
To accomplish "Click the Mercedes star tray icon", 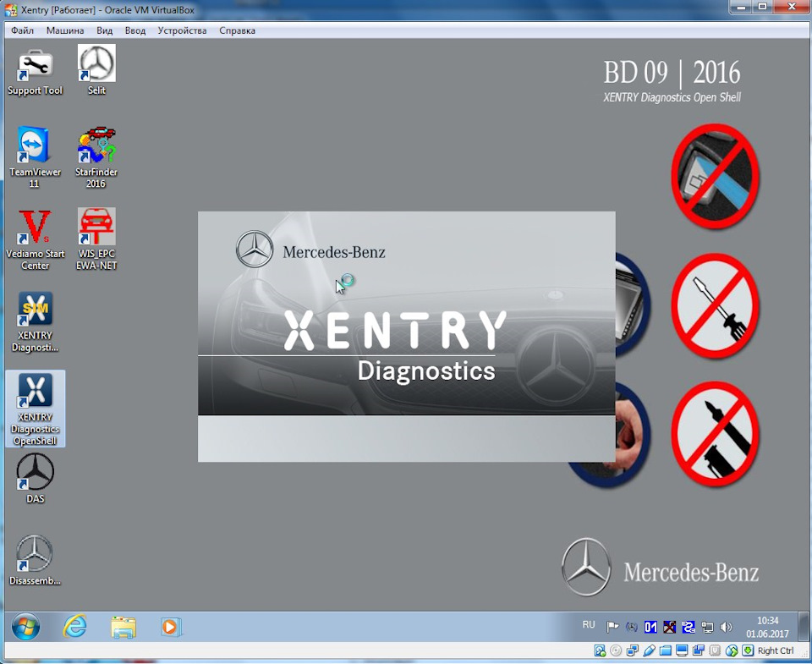I will [x=631, y=628].
